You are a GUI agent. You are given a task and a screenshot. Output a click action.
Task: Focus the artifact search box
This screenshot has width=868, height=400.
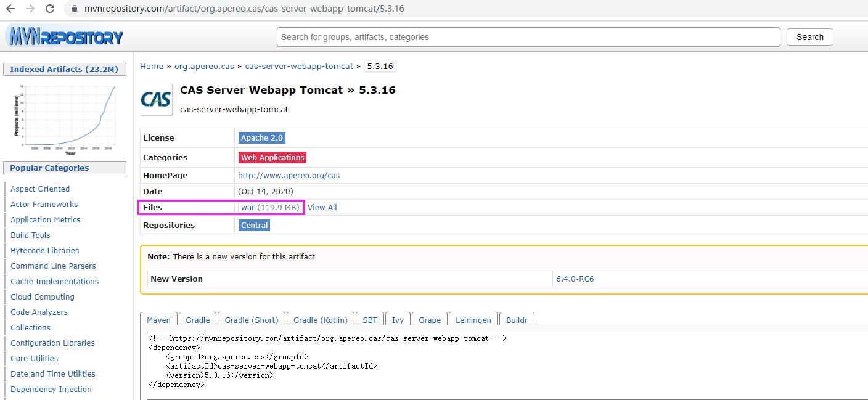pos(528,37)
